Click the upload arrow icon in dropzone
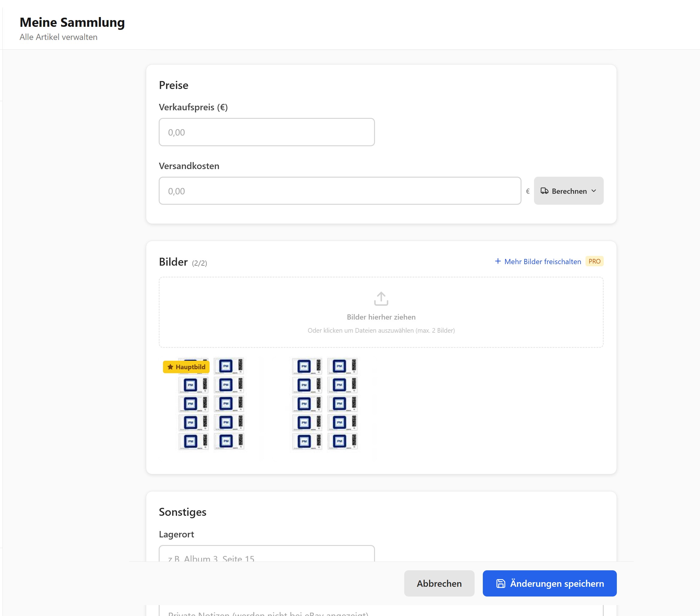The height and width of the screenshot is (616, 700). click(381, 299)
